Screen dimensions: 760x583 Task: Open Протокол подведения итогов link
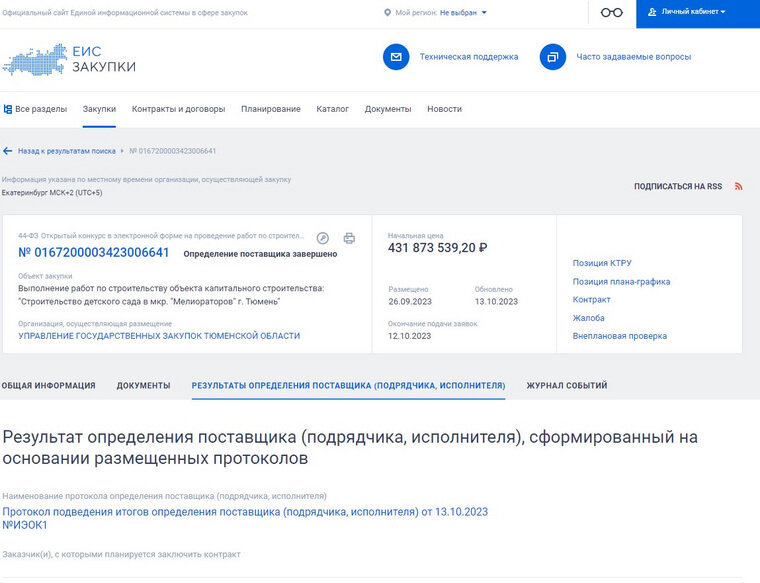[x=245, y=519]
